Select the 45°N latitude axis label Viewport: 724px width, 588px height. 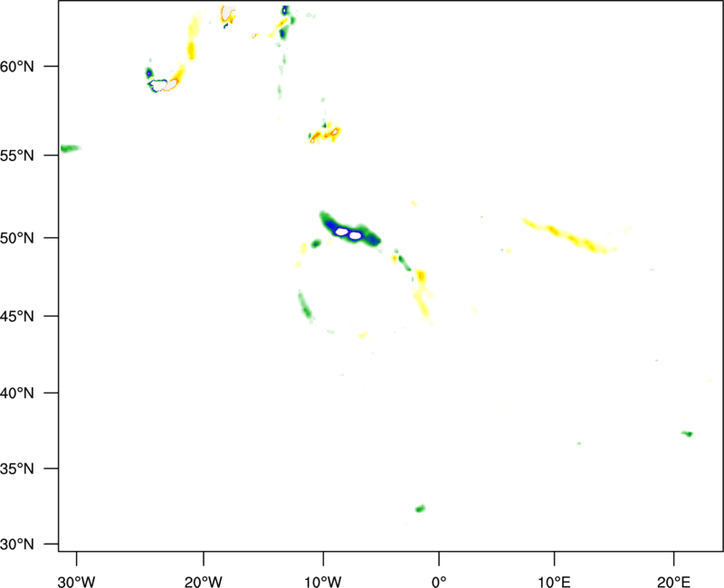coord(17,317)
